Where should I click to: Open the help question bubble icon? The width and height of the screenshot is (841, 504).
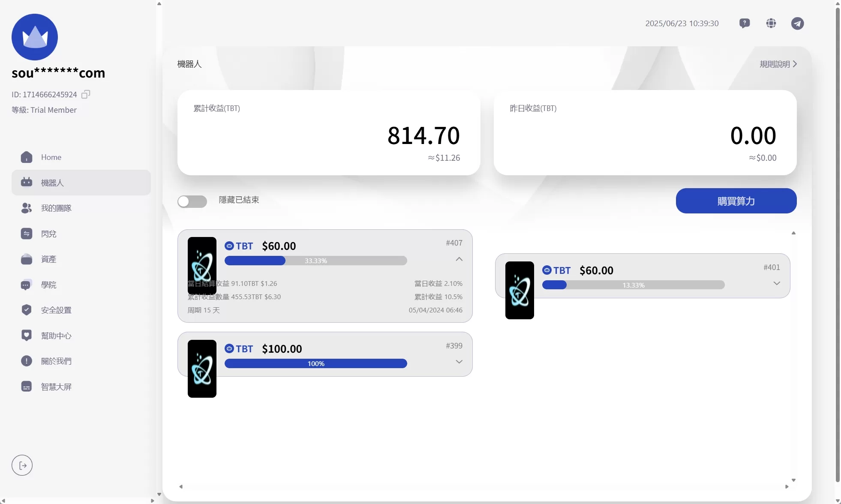point(745,23)
